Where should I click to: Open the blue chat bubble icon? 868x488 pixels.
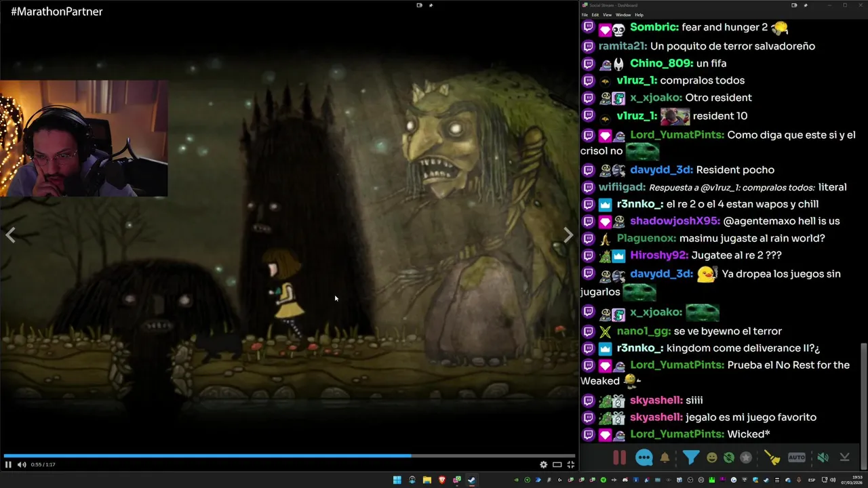[644, 457]
